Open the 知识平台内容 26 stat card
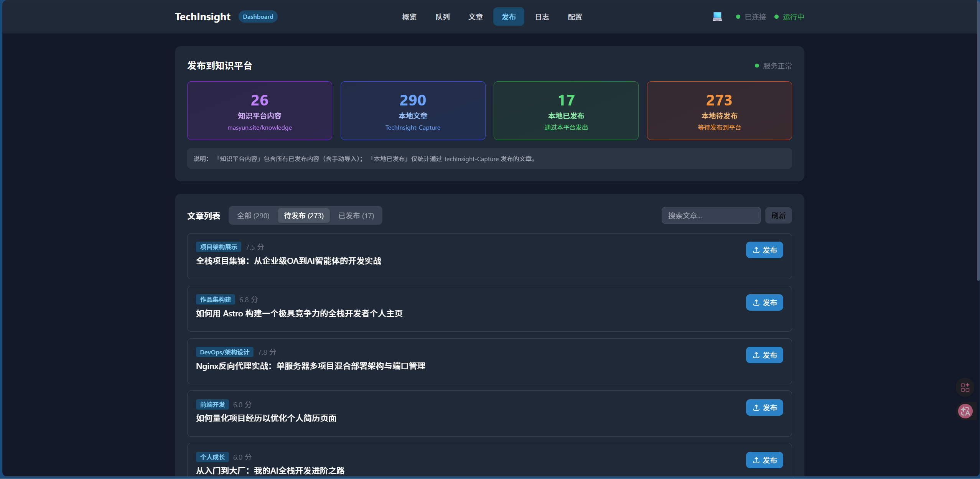Image resolution: width=980 pixels, height=479 pixels. [x=259, y=110]
